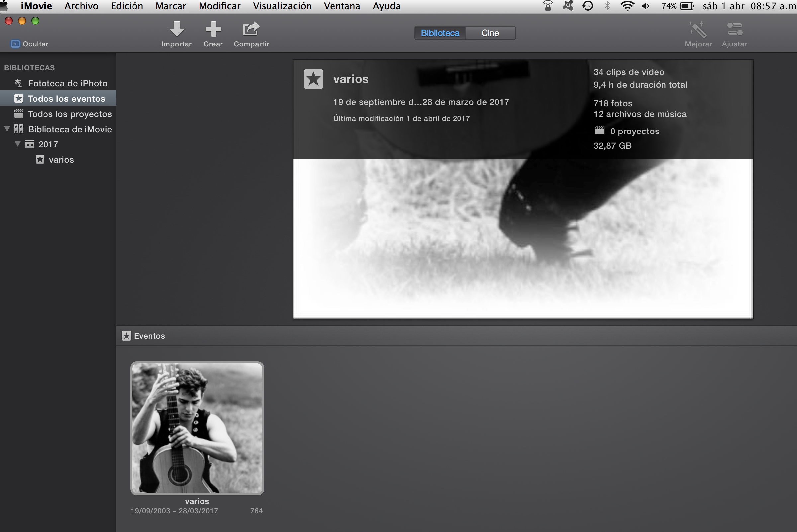The image size is (797, 532).
Task: Click the Crear plus icon
Action: (213, 29)
